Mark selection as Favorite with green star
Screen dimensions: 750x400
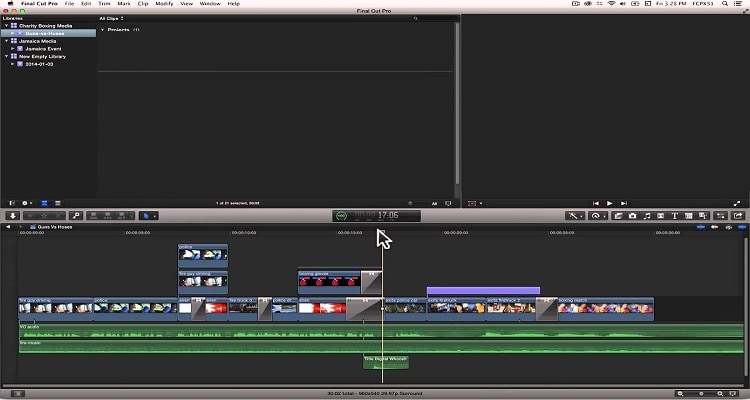31,216
